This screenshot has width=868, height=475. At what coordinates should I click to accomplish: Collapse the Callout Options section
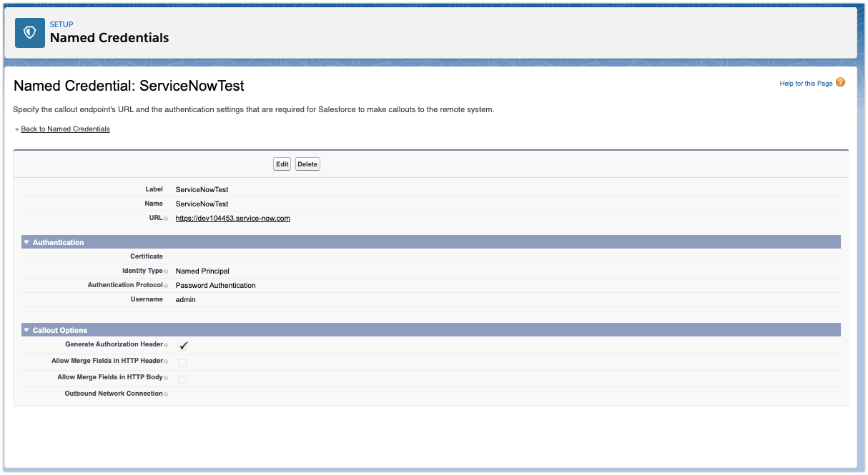(26, 329)
